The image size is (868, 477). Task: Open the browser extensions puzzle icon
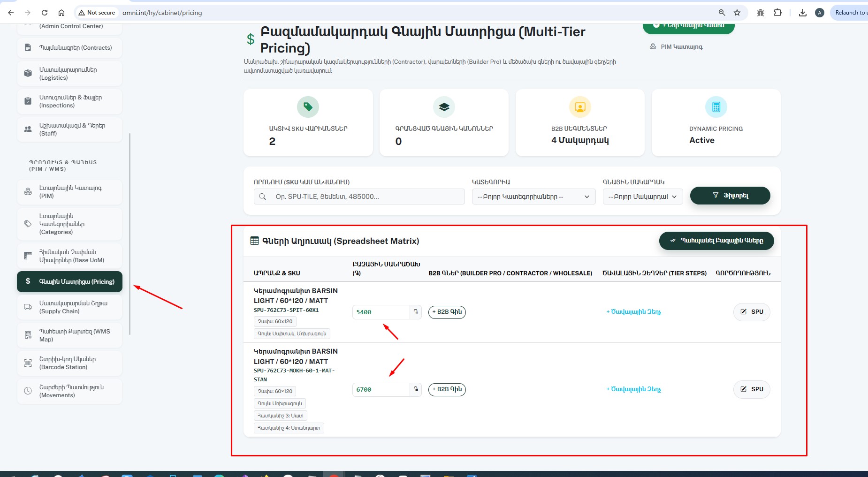[777, 13]
